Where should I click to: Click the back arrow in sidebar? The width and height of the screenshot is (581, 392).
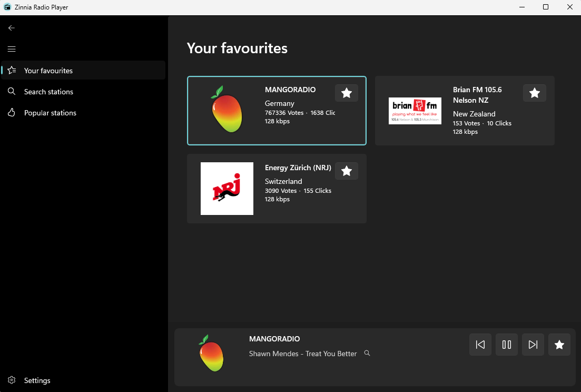(12, 28)
